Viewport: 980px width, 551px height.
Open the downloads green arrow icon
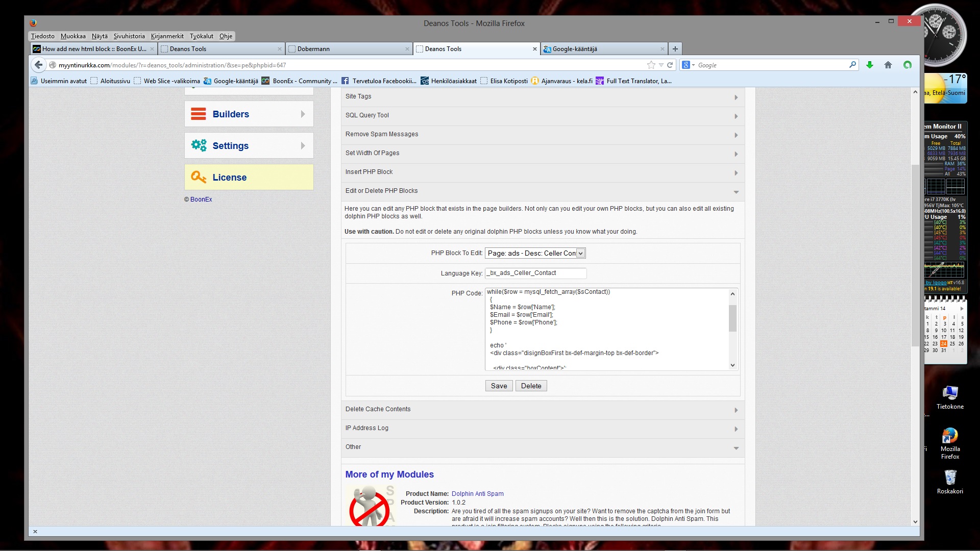click(x=870, y=65)
